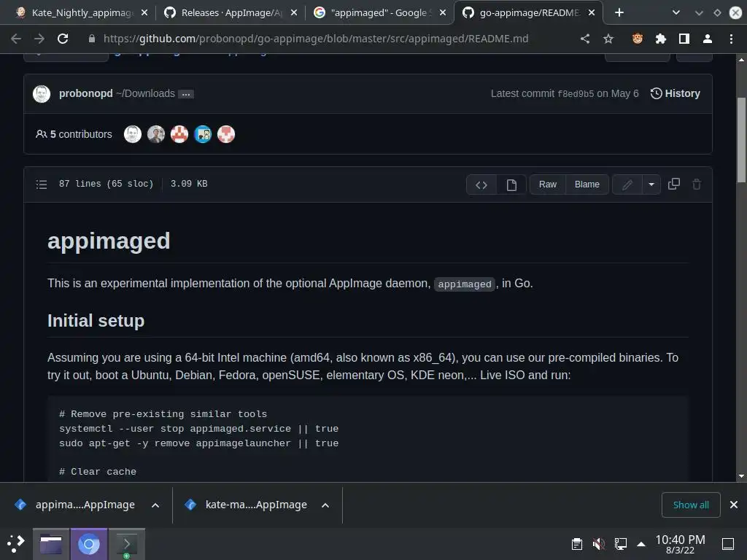Close the Kate_Nightly_appimage tab
Viewport: 747px width, 560px height.
(x=144, y=13)
